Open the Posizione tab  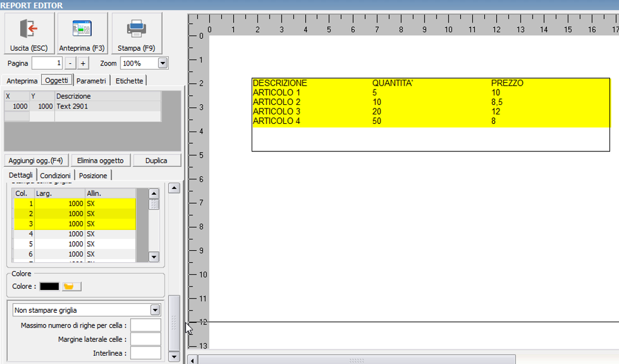[93, 176]
